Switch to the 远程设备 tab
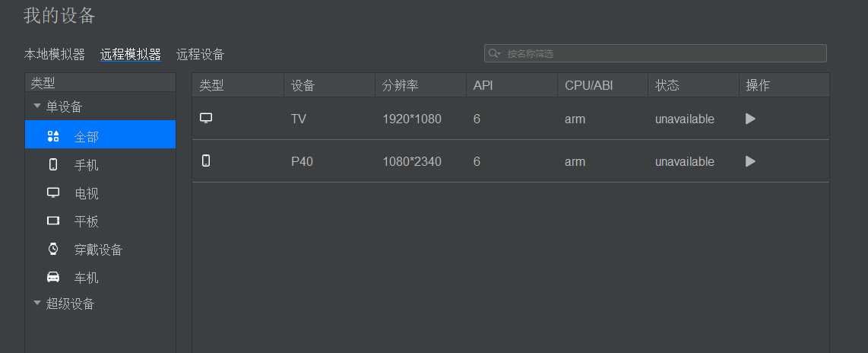 click(201, 54)
